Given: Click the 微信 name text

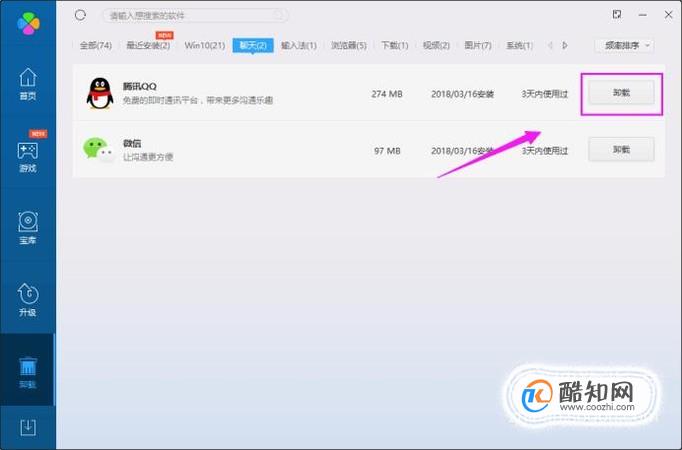Looking at the screenshot, I should (x=132, y=143).
